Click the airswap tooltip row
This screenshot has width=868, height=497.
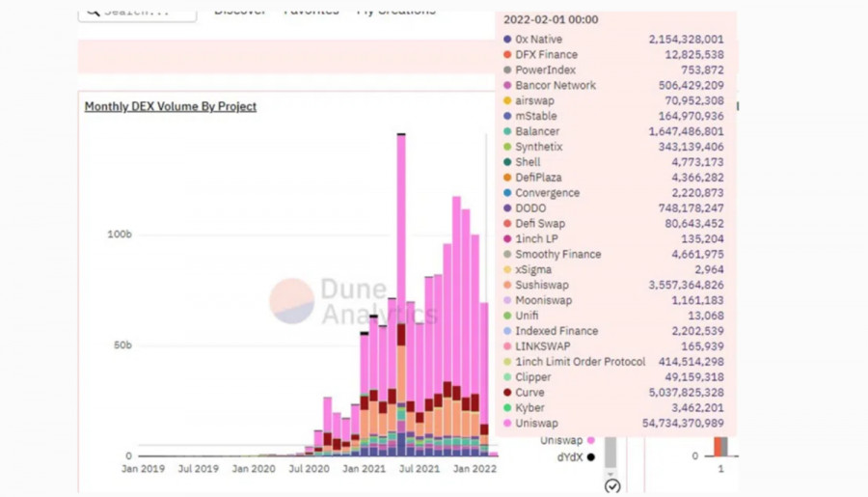[613, 100]
